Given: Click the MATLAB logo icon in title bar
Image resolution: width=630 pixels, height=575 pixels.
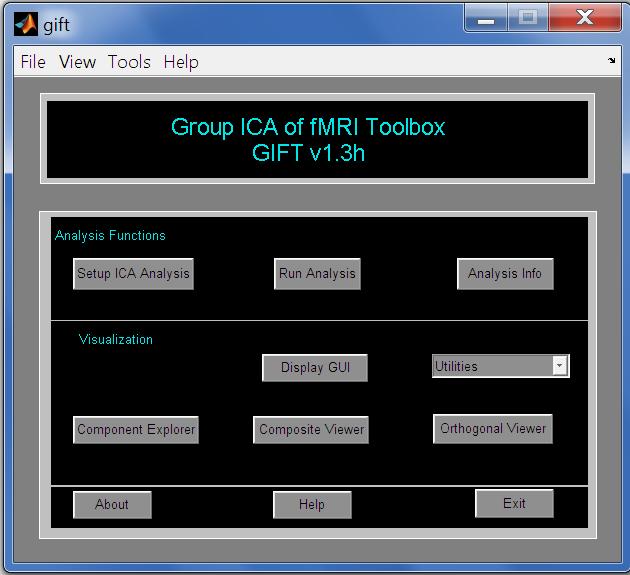Looking at the screenshot, I should point(26,24).
